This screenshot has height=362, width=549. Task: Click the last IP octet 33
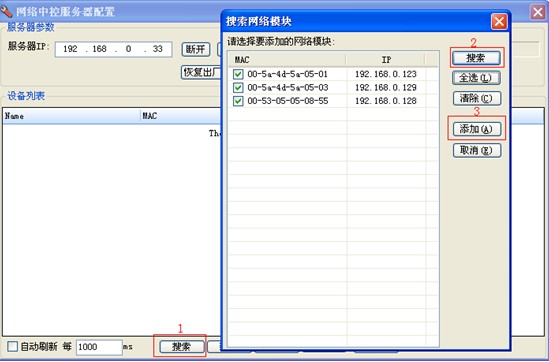[x=158, y=49]
